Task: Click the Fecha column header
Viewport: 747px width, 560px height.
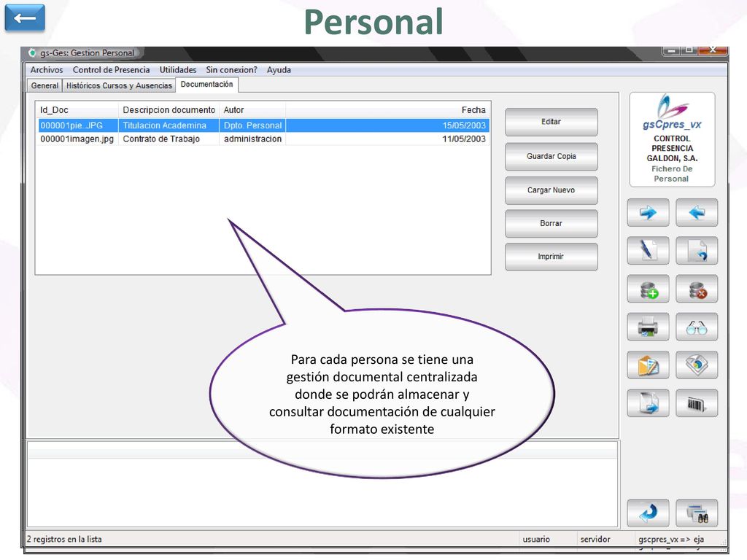Action: pos(387,110)
